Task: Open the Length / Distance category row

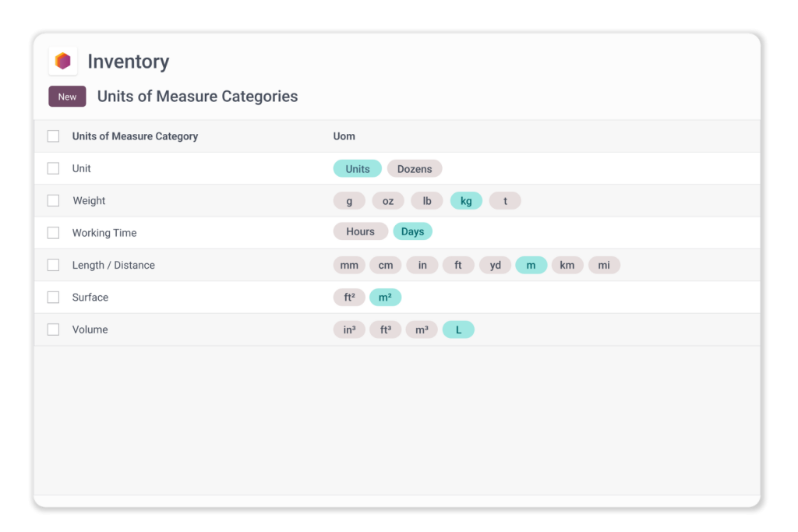Action: (x=113, y=265)
